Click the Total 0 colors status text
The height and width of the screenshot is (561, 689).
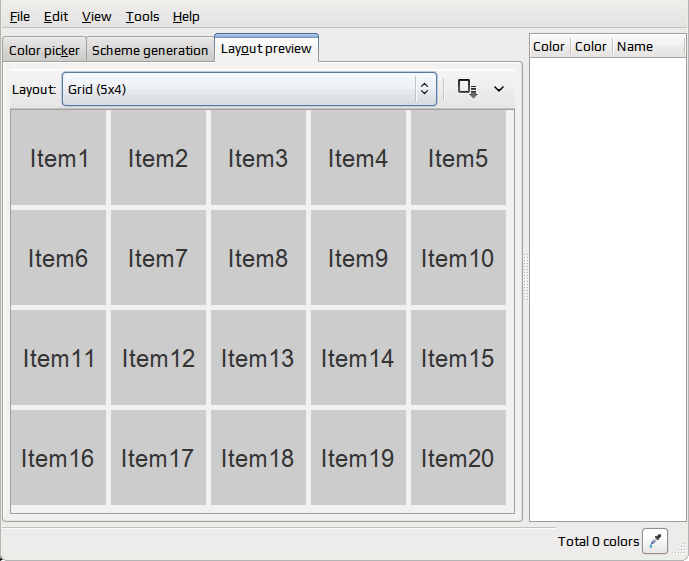click(x=598, y=541)
